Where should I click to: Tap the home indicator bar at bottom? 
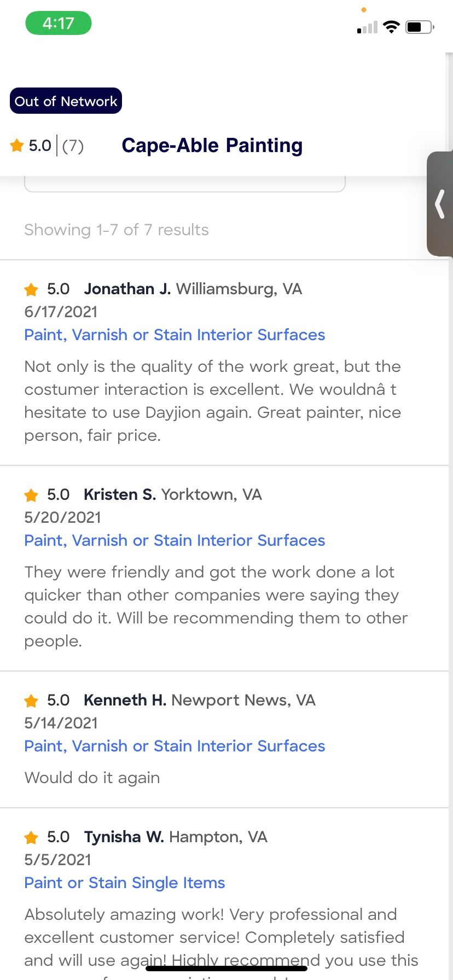tap(226, 968)
